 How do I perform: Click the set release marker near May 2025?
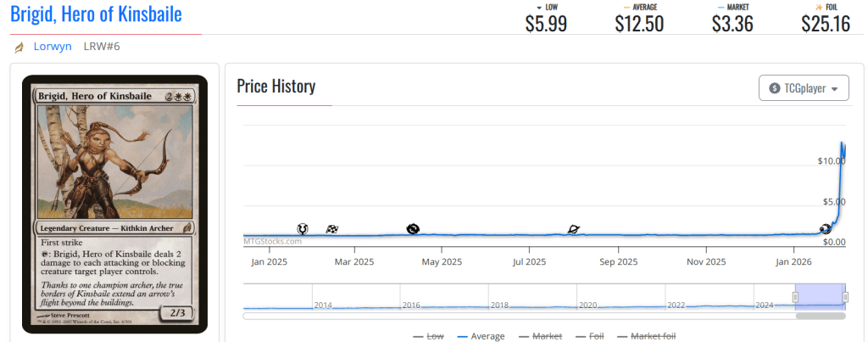click(413, 228)
